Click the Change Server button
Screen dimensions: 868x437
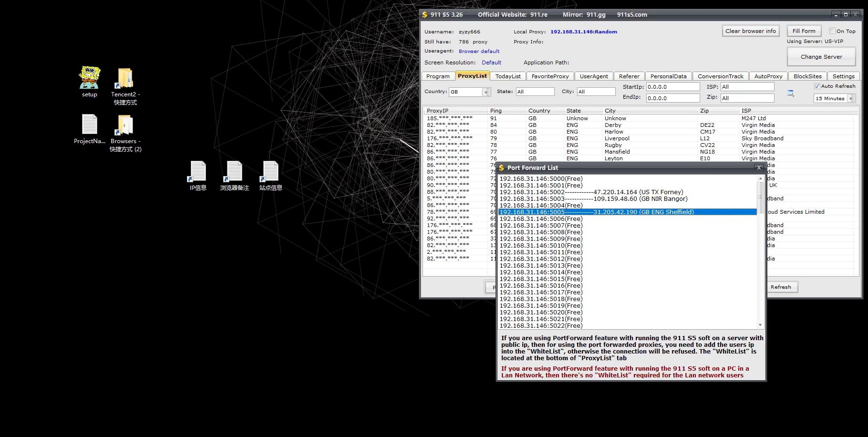(821, 57)
